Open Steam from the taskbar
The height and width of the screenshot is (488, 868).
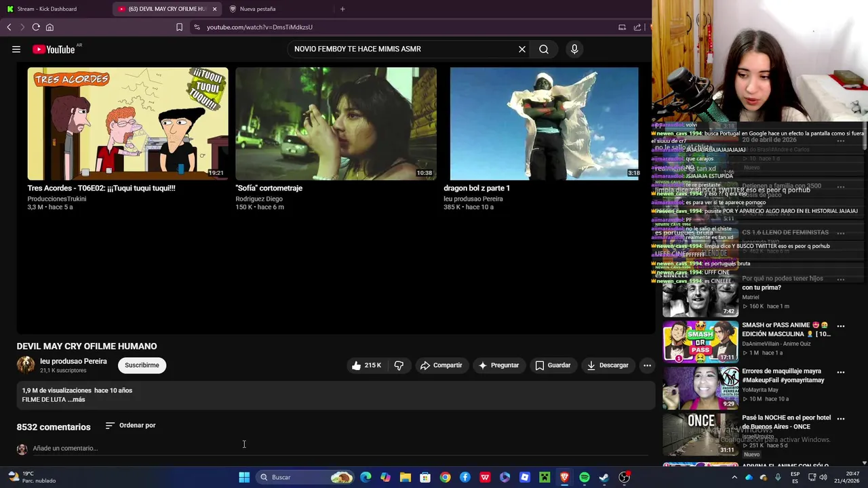coord(604,477)
